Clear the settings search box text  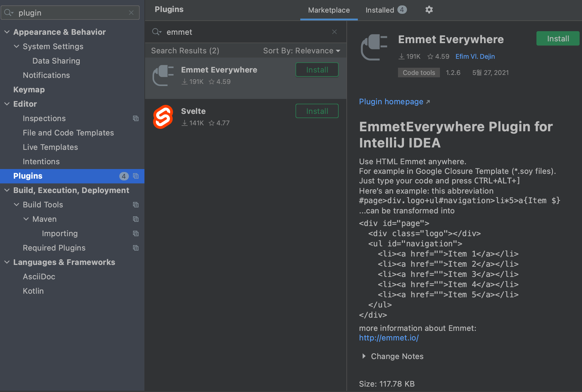click(x=131, y=13)
